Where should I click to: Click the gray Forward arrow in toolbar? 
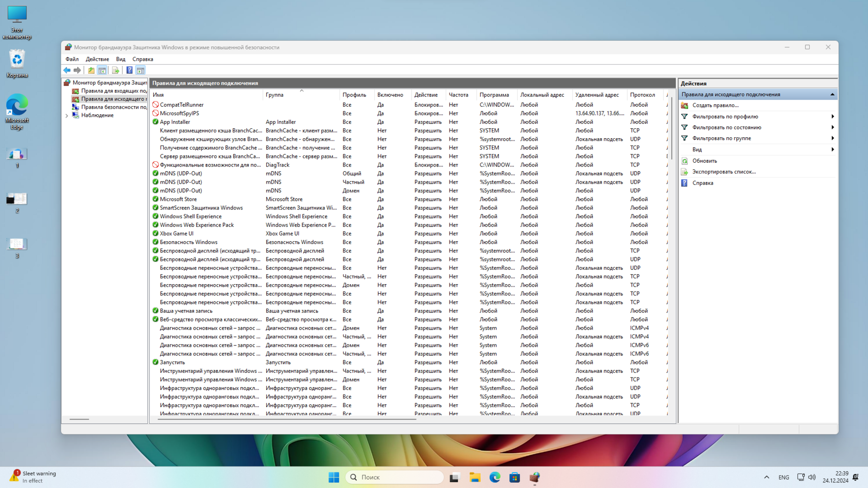click(x=77, y=70)
